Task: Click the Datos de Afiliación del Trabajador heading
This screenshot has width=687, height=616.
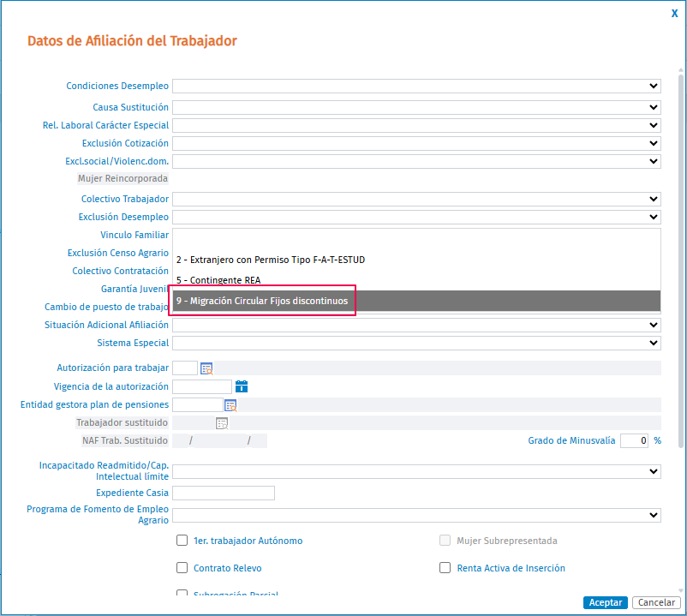Action: point(132,41)
